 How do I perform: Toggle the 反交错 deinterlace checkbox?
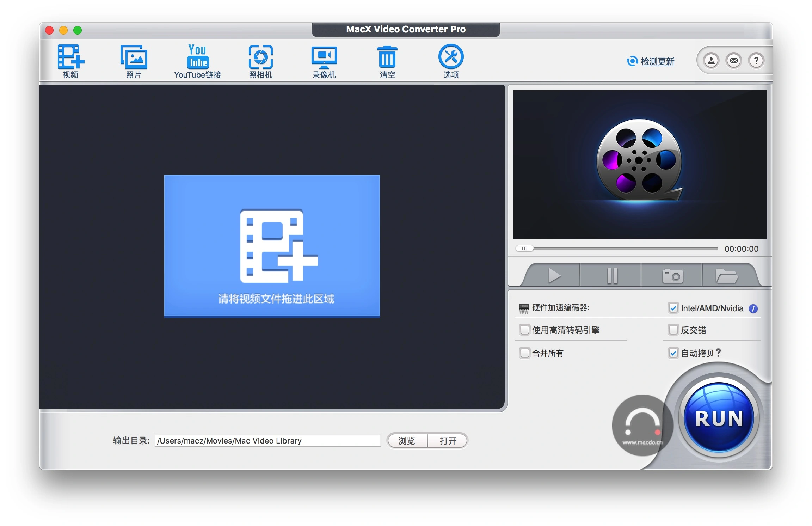click(x=673, y=330)
